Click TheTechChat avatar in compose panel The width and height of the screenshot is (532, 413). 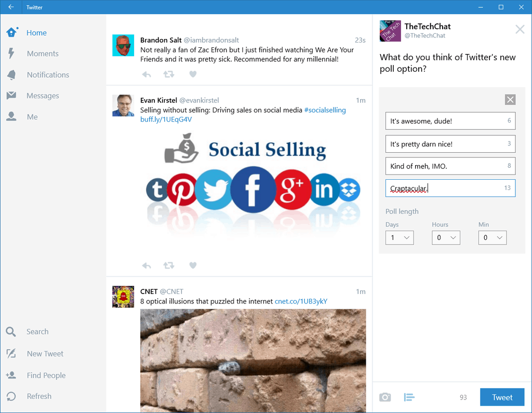[390, 31]
